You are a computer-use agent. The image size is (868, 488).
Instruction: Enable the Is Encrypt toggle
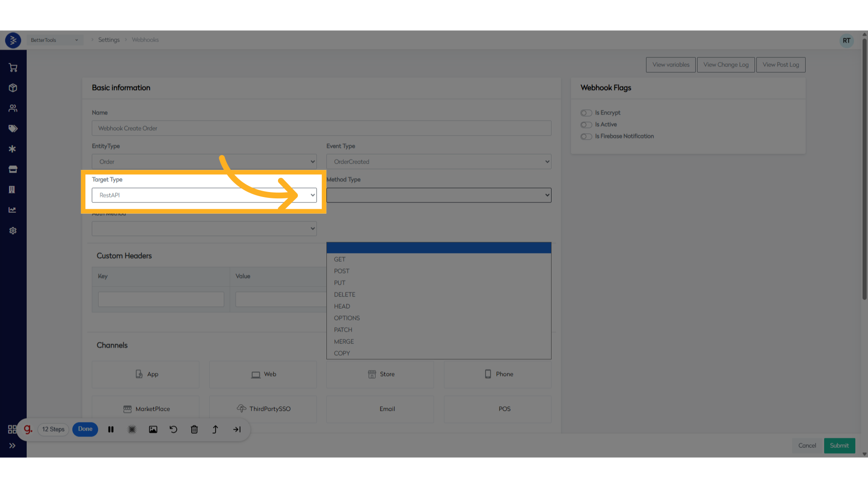click(586, 113)
